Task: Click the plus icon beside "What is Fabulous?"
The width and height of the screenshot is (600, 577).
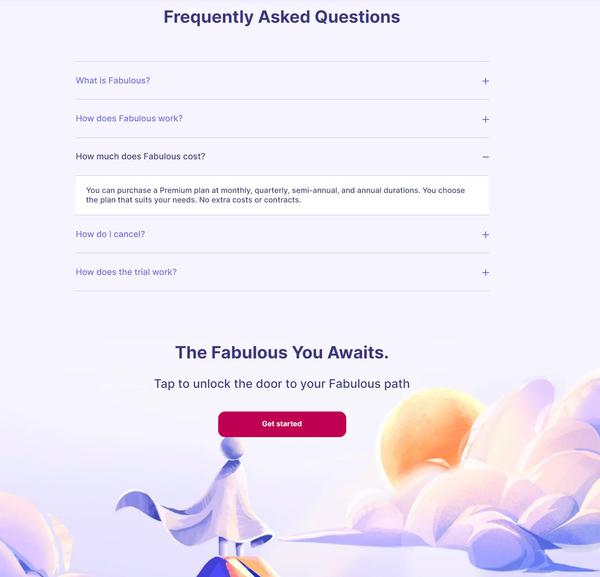Action: coord(485,81)
